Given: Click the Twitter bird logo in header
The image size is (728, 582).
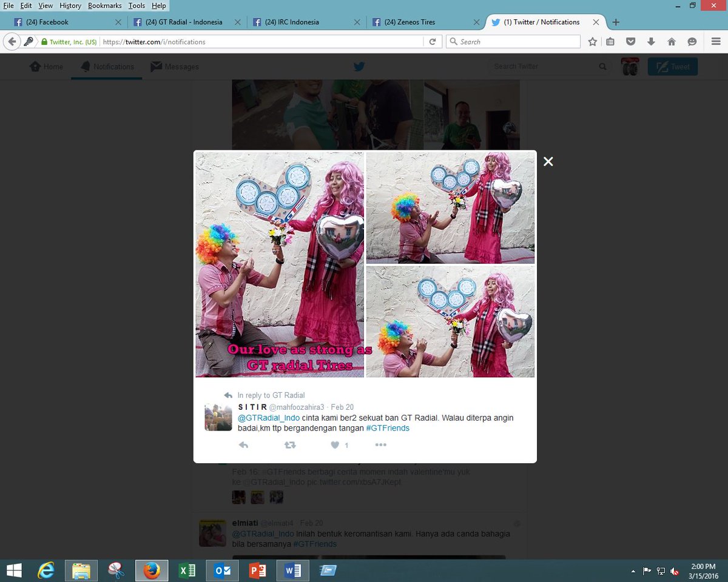Looking at the screenshot, I should tap(359, 67).
